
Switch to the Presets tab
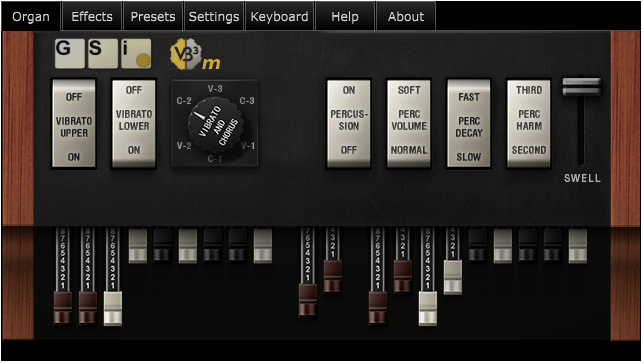[x=153, y=16]
